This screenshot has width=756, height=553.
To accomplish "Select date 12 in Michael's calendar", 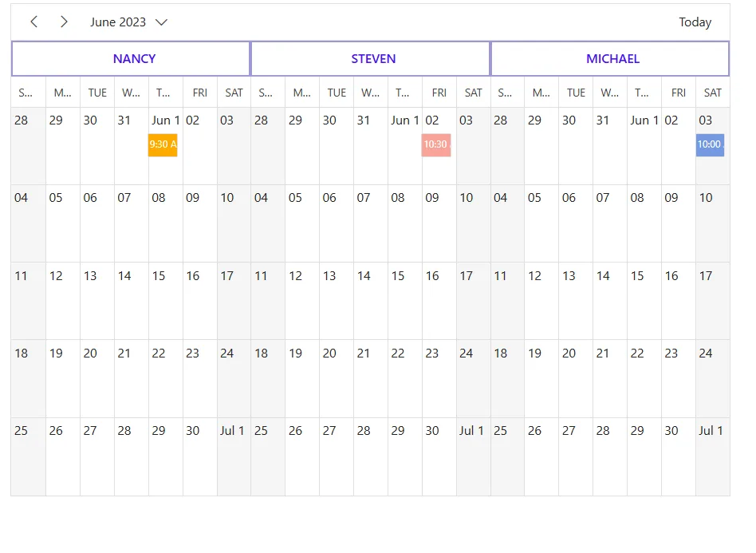I will pos(541,301).
